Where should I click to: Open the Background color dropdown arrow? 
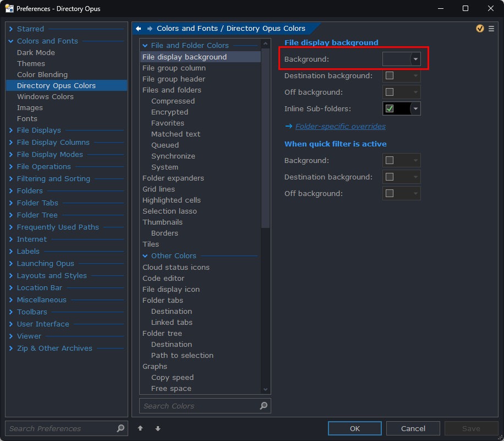(415, 59)
